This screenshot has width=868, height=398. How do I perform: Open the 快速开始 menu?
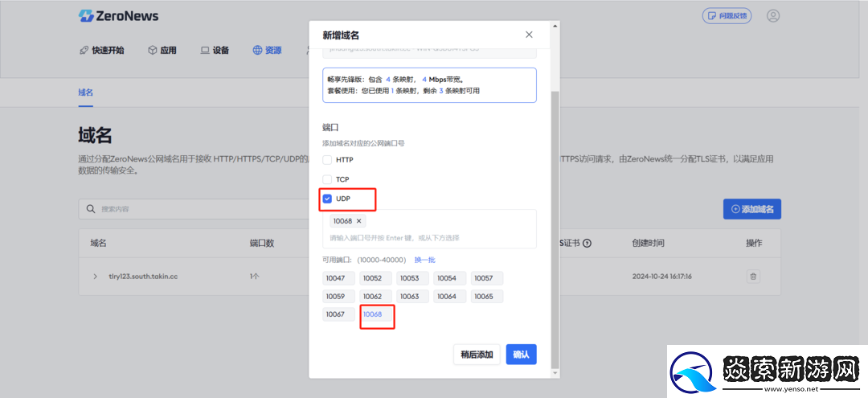click(102, 51)
